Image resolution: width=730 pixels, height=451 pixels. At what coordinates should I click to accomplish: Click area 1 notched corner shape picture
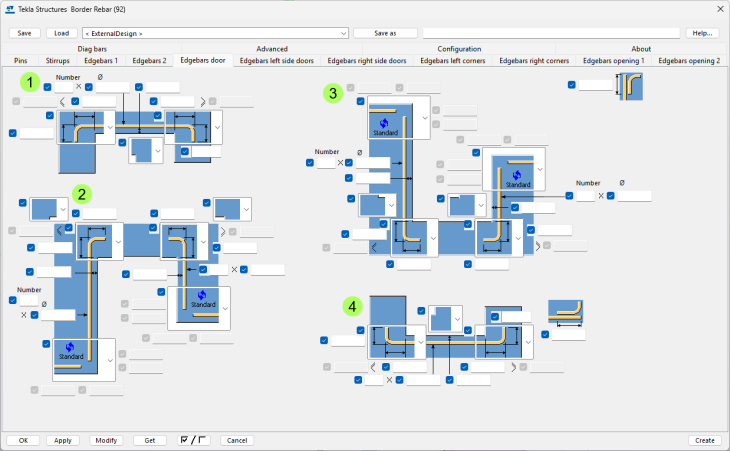coord(142,151)
